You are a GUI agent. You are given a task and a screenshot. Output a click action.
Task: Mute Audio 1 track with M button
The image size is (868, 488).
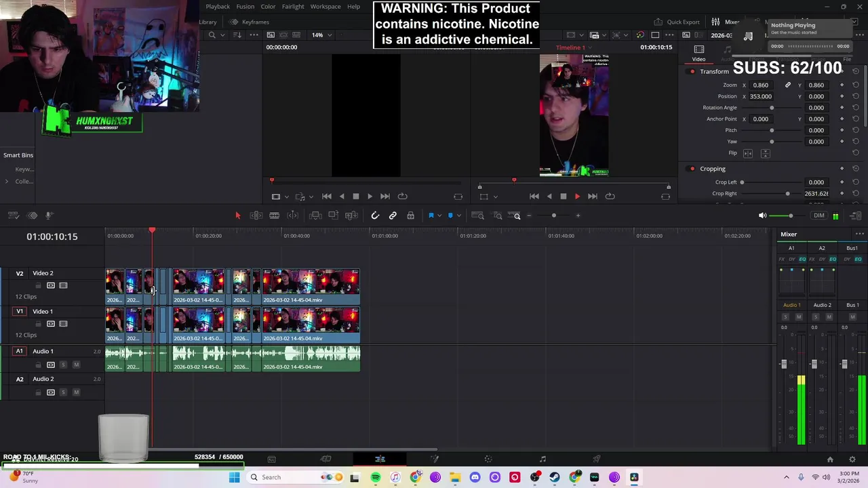76,365
